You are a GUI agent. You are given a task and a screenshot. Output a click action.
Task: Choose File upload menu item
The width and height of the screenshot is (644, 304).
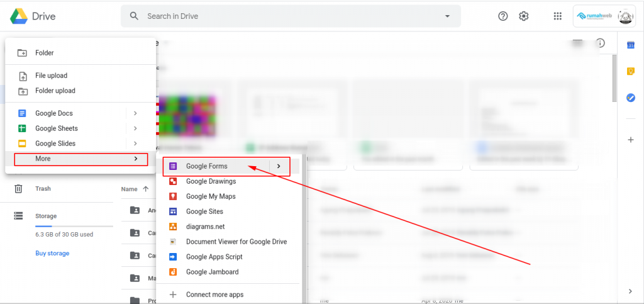click(x=80, y=76)
